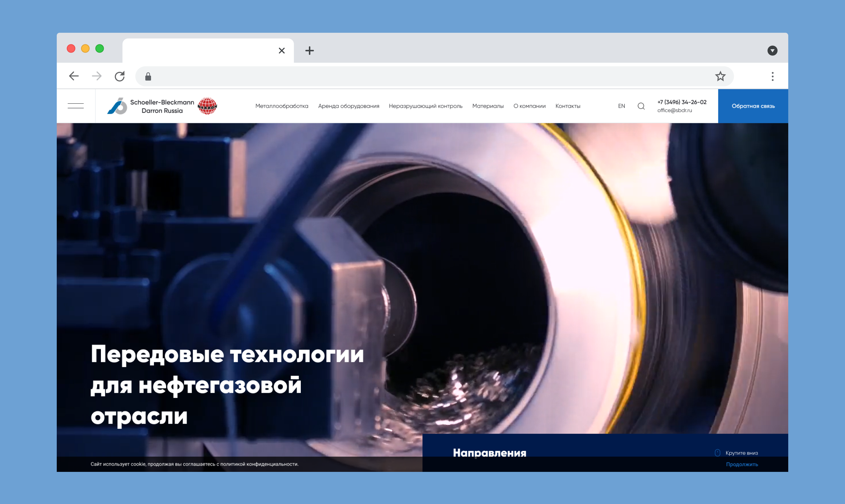The image size is (845, 504).
Task: Click the Schoeller-Bleckmann Darron Russia logo
Action: coord(162,106)
